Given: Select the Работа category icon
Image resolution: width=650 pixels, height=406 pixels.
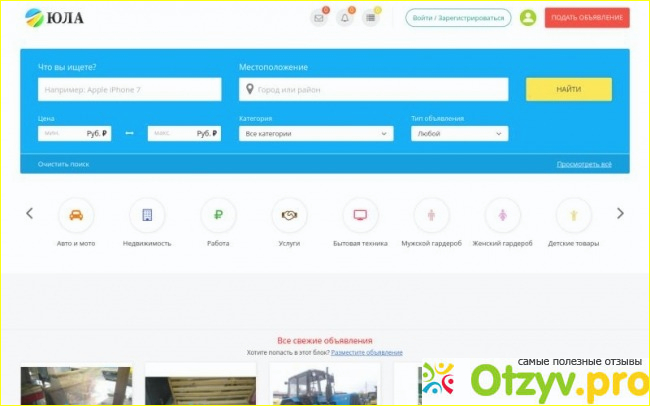Looking at the screenshot, I should coord(218,215).
